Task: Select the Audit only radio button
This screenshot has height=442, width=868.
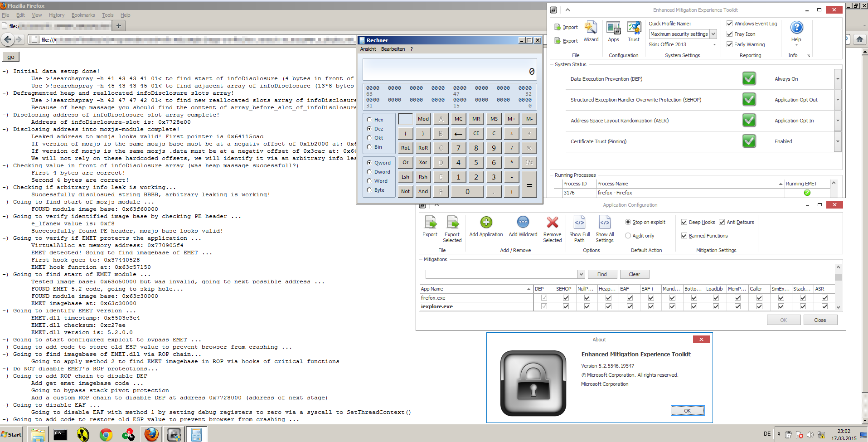Action: [628, 236]
